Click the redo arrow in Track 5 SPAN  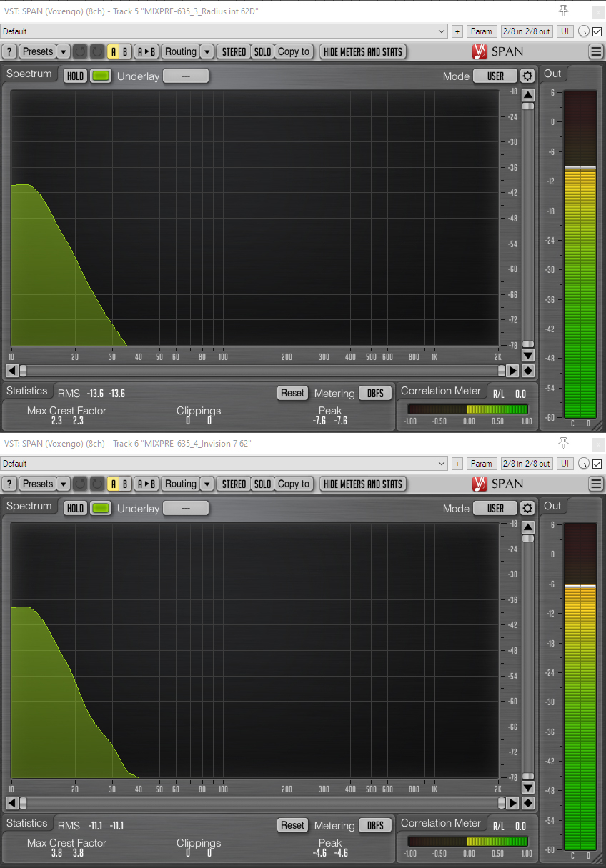coord(97,51)
